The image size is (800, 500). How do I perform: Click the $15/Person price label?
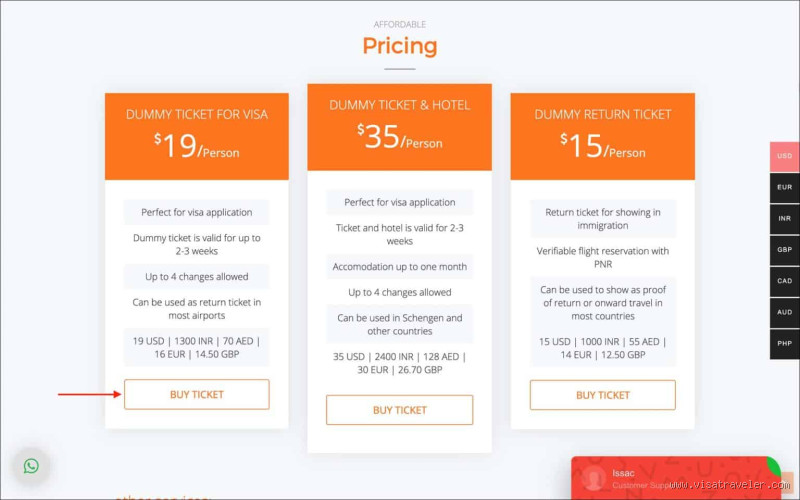pyautogui.click(x=602, y=147)
